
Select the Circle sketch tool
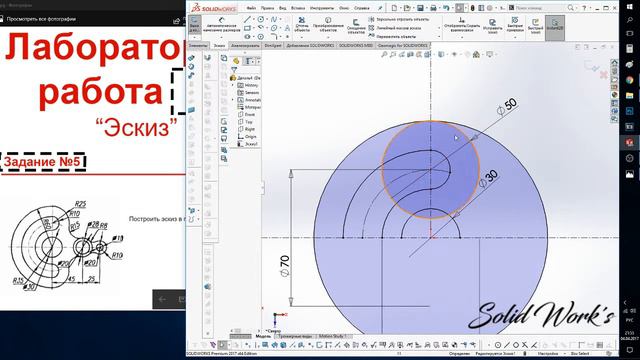tap(260, 19)
